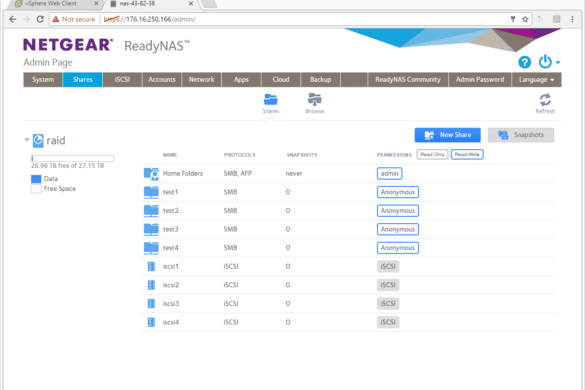Open the Snapshots button

tap(521, 135)
